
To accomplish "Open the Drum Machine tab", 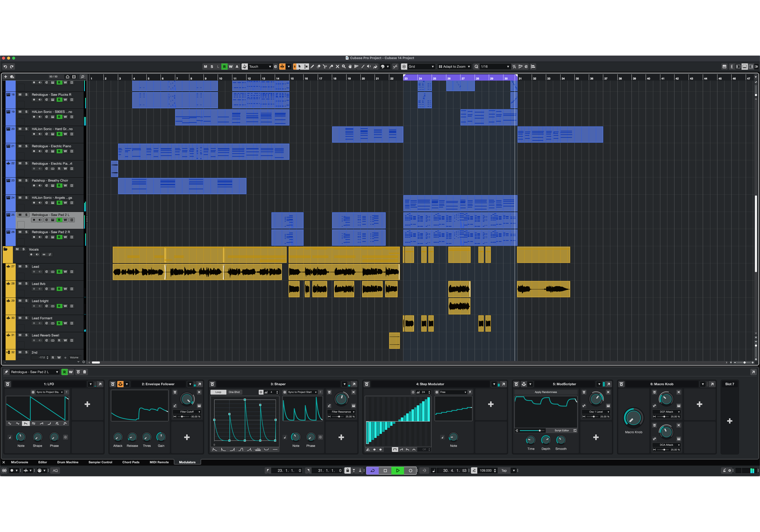I will click(68, 462).
